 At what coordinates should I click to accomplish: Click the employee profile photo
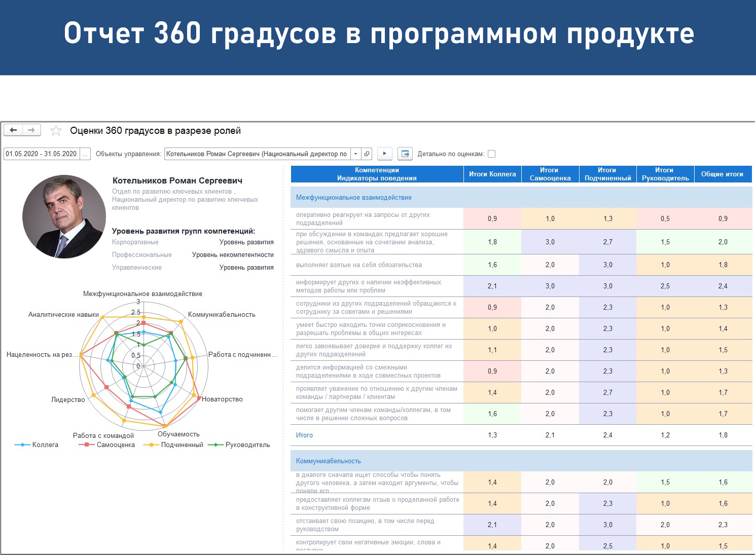[64, 217]
